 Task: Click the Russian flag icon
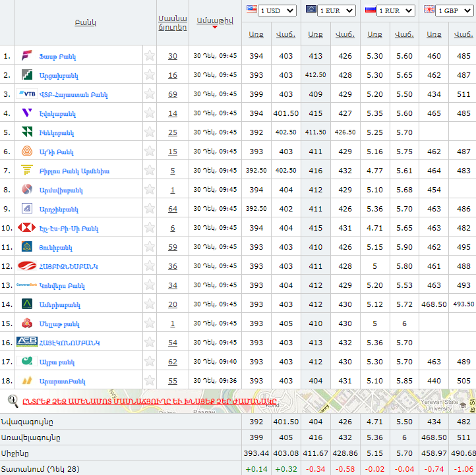(371, 9)
